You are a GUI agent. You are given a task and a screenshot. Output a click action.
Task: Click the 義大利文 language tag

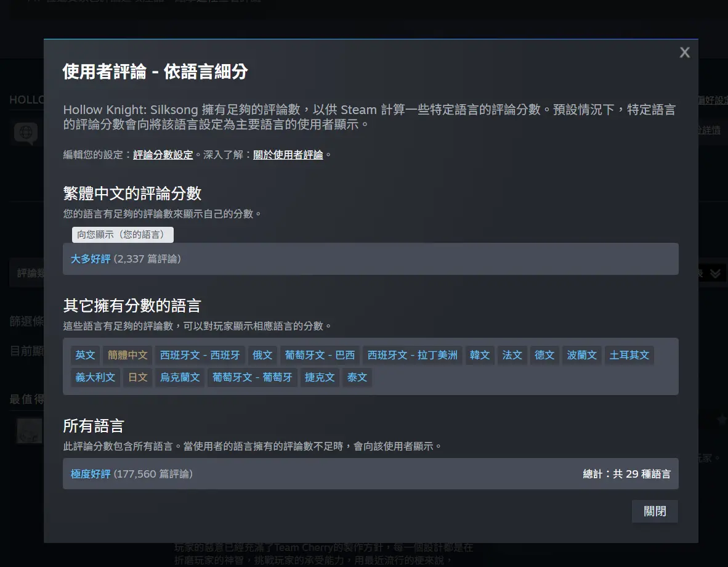click(x=95, y=377)
